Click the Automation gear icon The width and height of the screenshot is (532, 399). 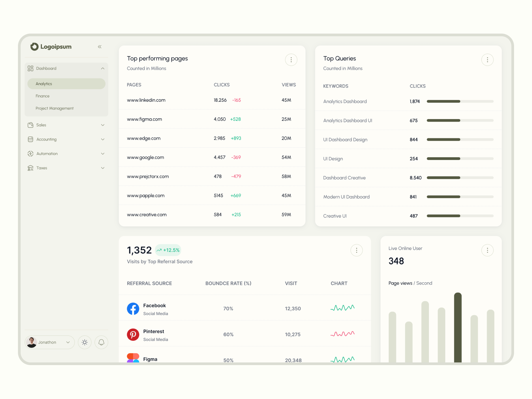pos(30,153)
